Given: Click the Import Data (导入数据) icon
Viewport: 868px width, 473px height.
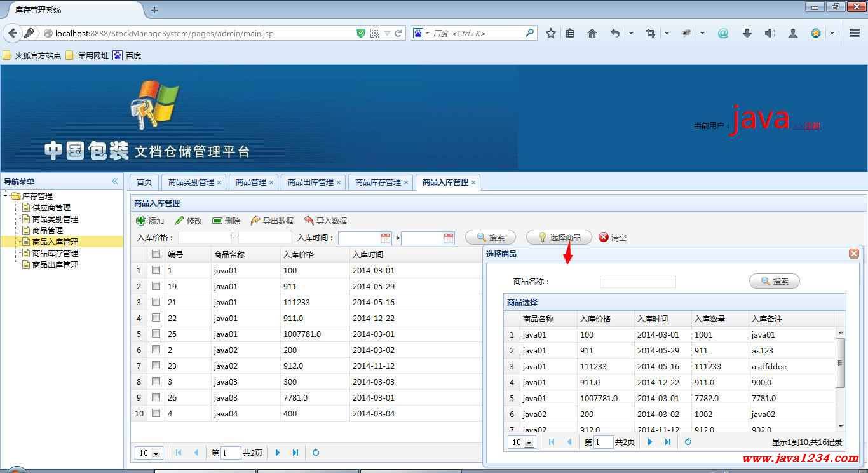Looking at the screenshot, I should (x=309, y=221).
